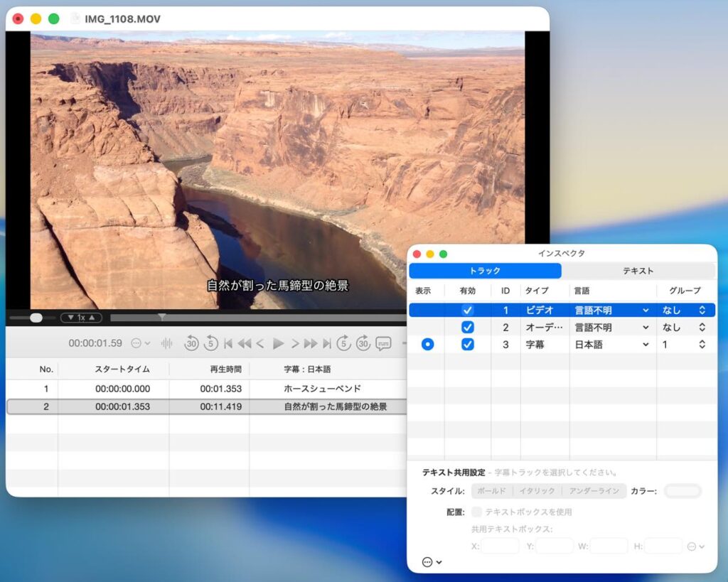The width and height of the screenshot is (728, 582).
Task: Click the fast-forward double-arrow icon
Action: pyautogui.click(x=311, y=344)
